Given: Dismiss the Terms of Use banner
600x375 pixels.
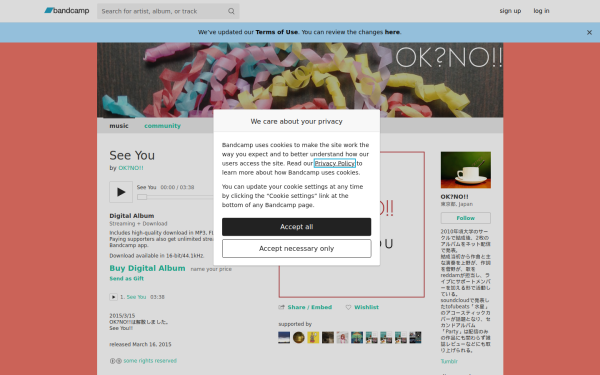Looking at the screenshot, I should 589,33.
